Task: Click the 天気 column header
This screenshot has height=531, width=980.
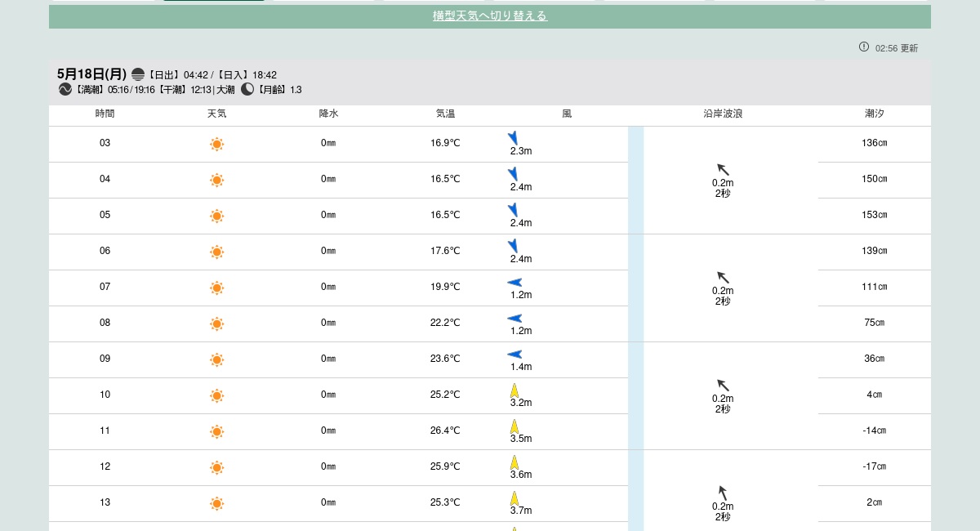Action: coord(216,114)
